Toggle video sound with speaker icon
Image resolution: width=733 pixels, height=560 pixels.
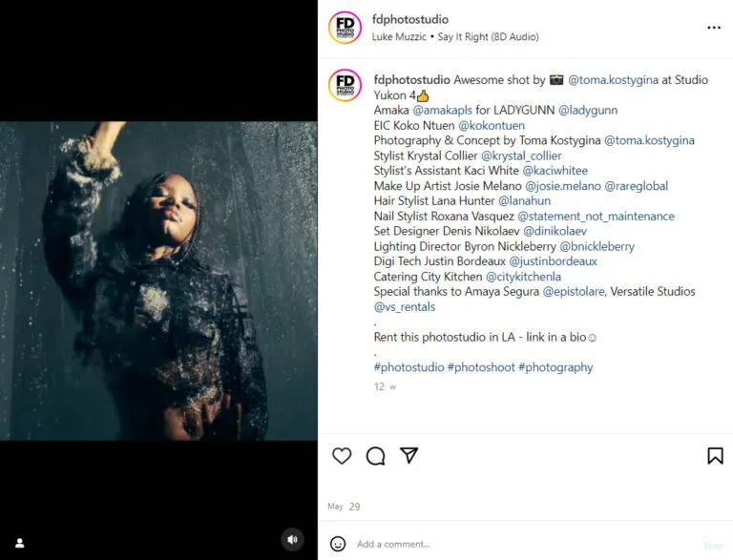[293, 540]
